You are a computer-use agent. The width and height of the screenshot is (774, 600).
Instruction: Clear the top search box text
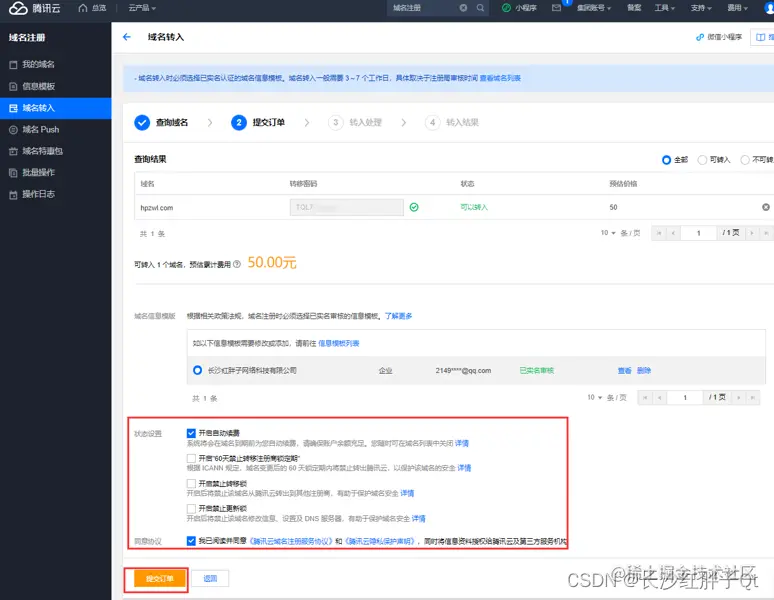(464, 8)
